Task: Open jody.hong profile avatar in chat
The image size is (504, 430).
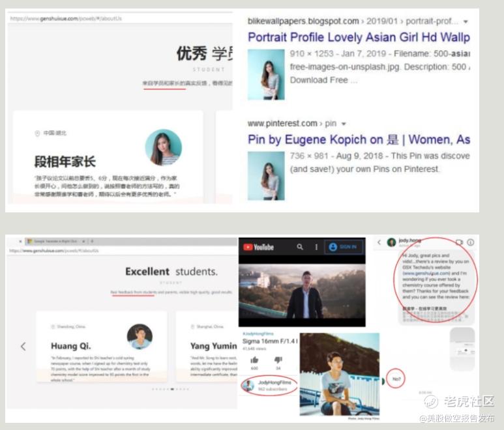Action: [x=391, y=242]
